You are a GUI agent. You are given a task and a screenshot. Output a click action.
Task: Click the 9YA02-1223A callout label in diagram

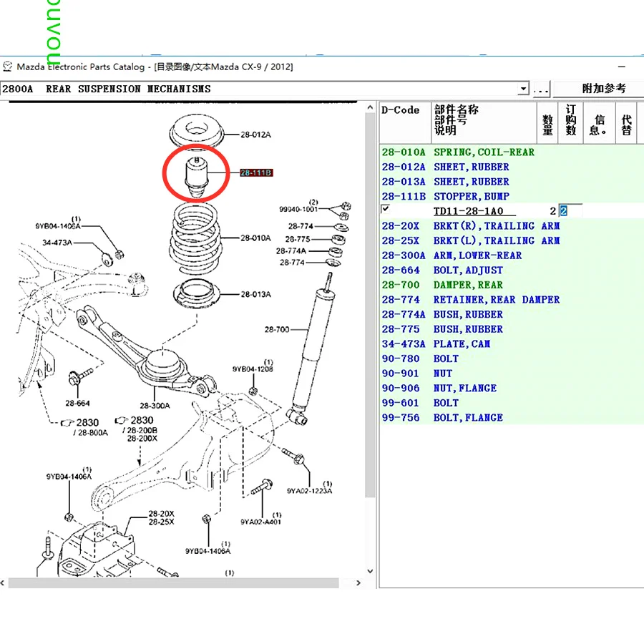coord(310,491)
